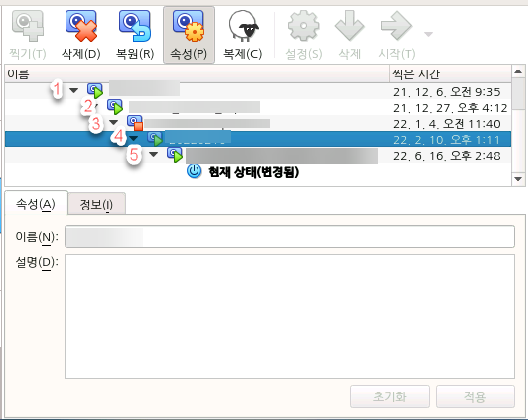Open 설정(S) gear settings icon

(x=304, y=26)
